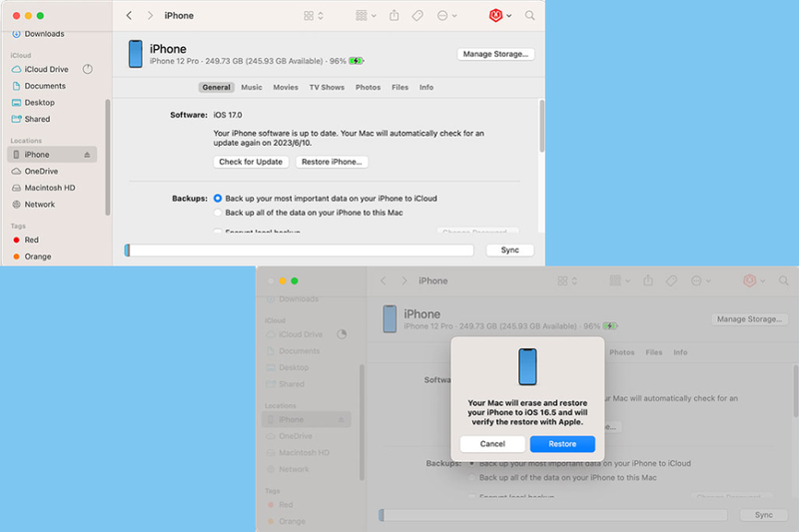The height and width of the screenshot is (532, 799).
Task: Go forward in top Finder window
Action: tap(150, 16)
